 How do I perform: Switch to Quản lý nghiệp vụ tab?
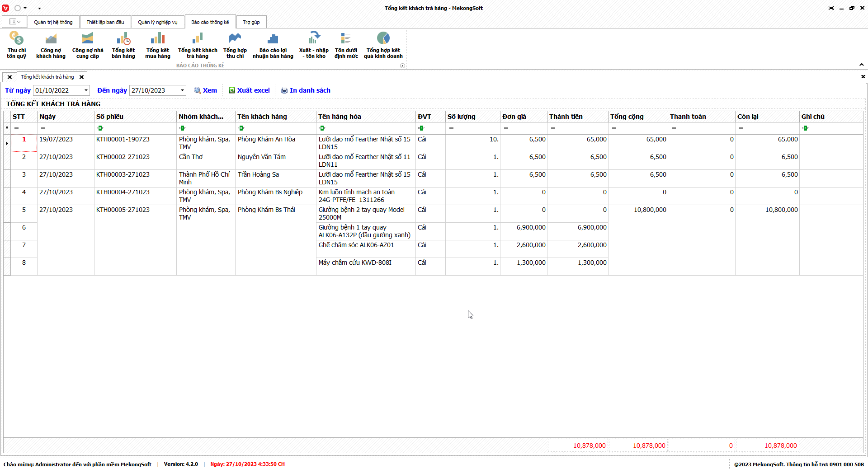coord(157,22)
